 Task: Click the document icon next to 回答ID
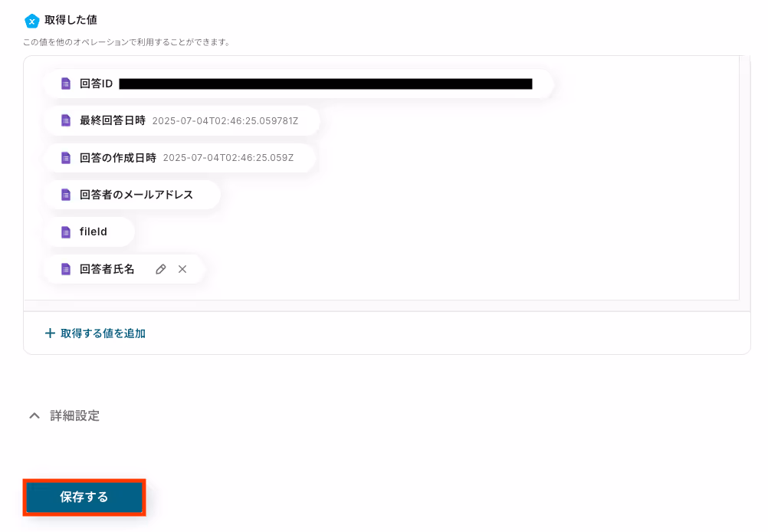pyautogui.click(x=66, y=84)
